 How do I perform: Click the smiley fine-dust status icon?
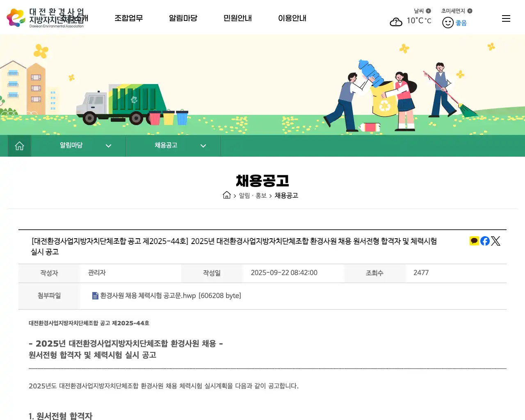(x=448, y=23)
